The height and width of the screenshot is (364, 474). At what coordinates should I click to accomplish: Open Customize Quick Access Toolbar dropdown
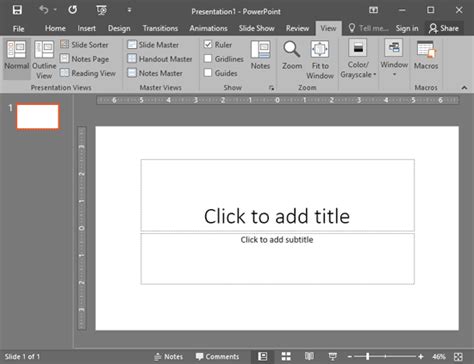pyautogui.click(x=129, y=10)
